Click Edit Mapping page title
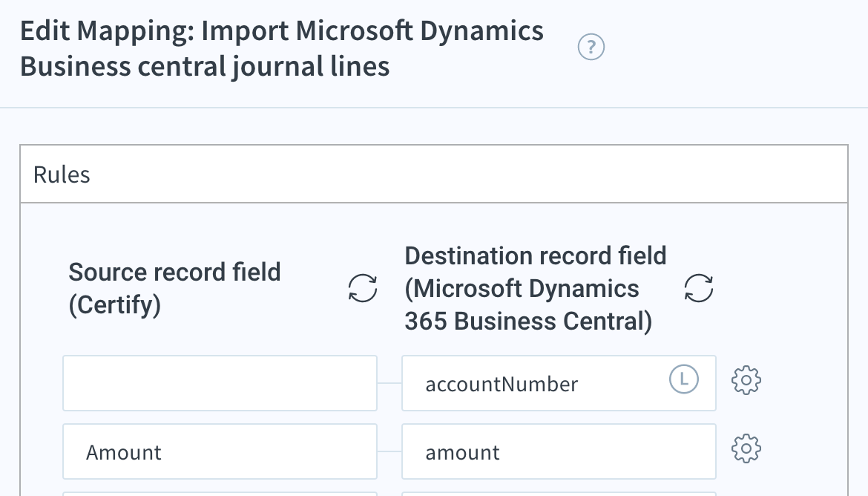This screenshot has width=868, height=496. coord(282,48)
